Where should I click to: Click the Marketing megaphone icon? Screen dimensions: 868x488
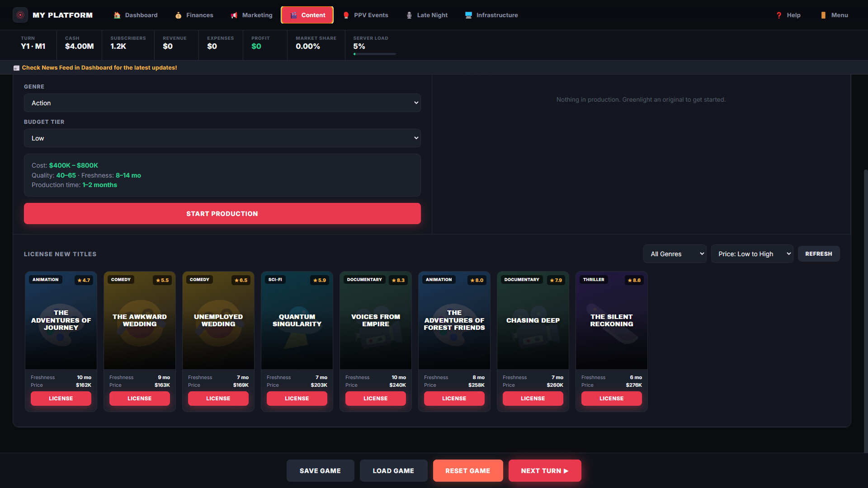pyautogui.click(x=234, y=15)
